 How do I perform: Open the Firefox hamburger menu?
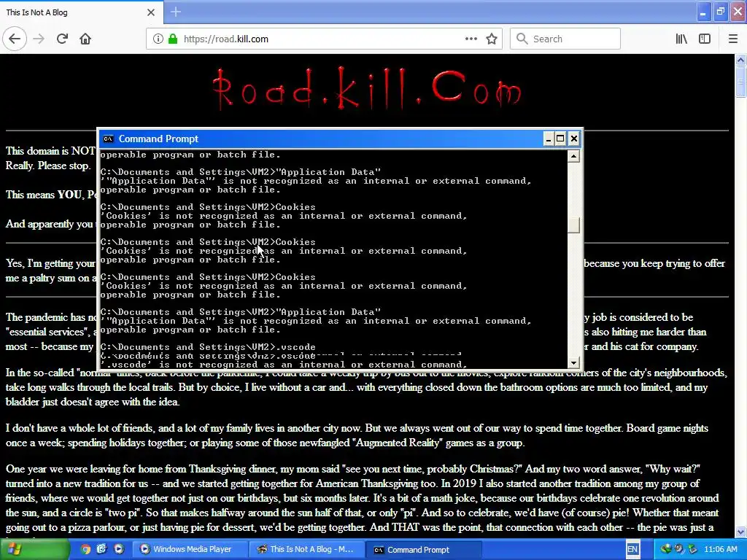(x=733, y=39)
